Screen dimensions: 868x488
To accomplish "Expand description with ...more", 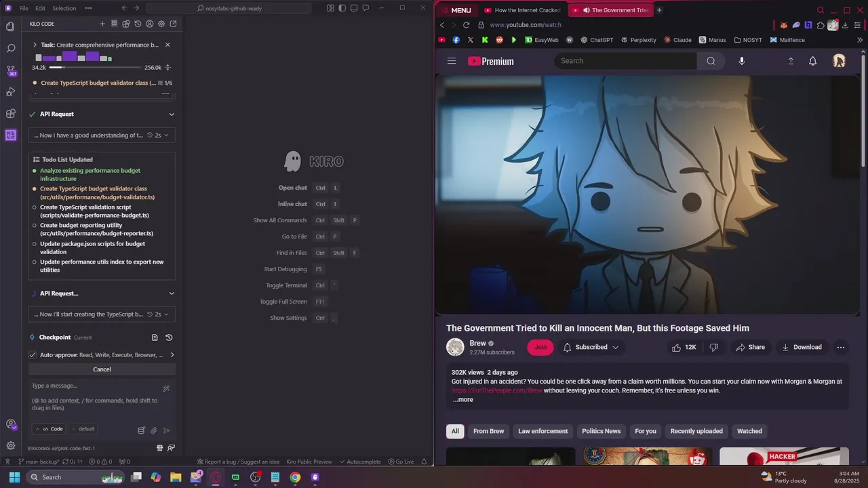I will [x=463, y=400].
